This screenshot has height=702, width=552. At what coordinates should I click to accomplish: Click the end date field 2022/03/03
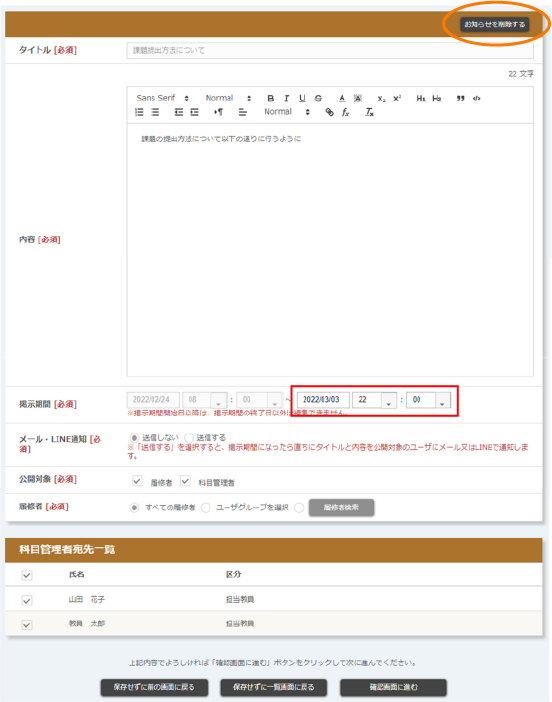323,400
